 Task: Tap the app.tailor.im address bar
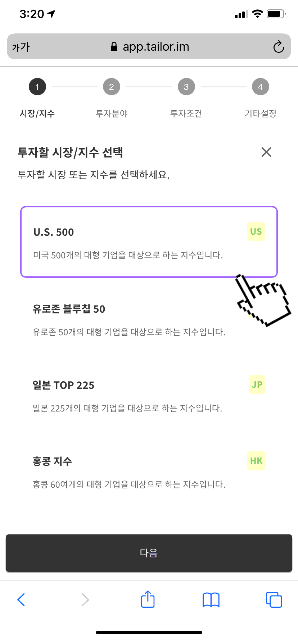click(x=149, y=47)
